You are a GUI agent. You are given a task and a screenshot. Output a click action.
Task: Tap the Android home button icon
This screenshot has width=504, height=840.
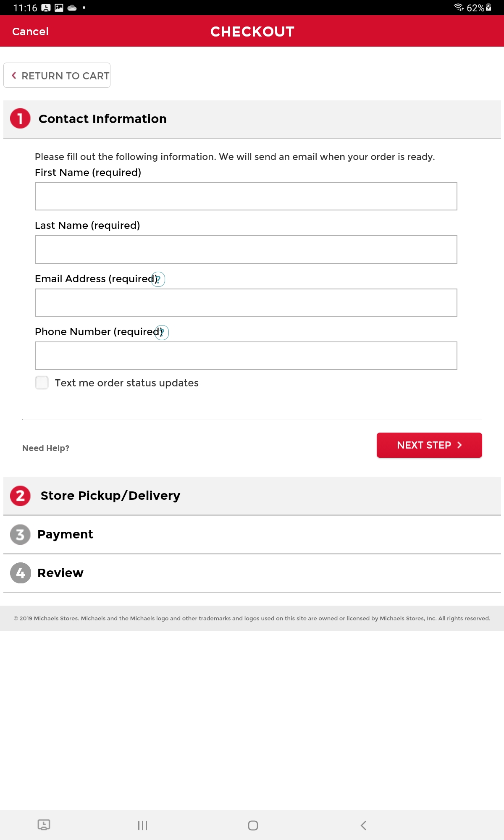point(253,825)
